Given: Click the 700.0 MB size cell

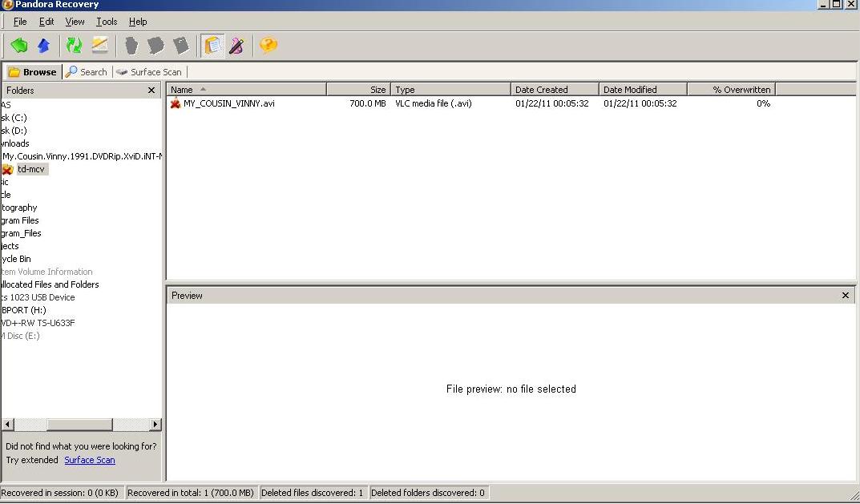Looking at the screenshot, I should point(367,103).
